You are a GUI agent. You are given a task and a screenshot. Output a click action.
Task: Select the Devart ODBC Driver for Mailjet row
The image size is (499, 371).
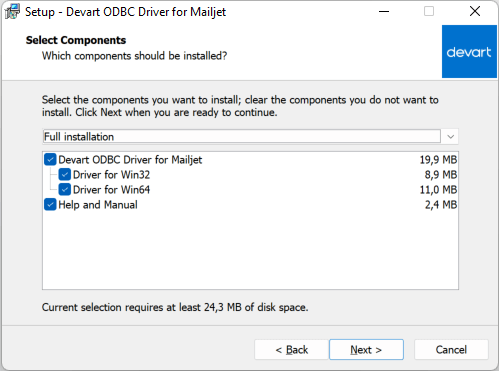130,160
